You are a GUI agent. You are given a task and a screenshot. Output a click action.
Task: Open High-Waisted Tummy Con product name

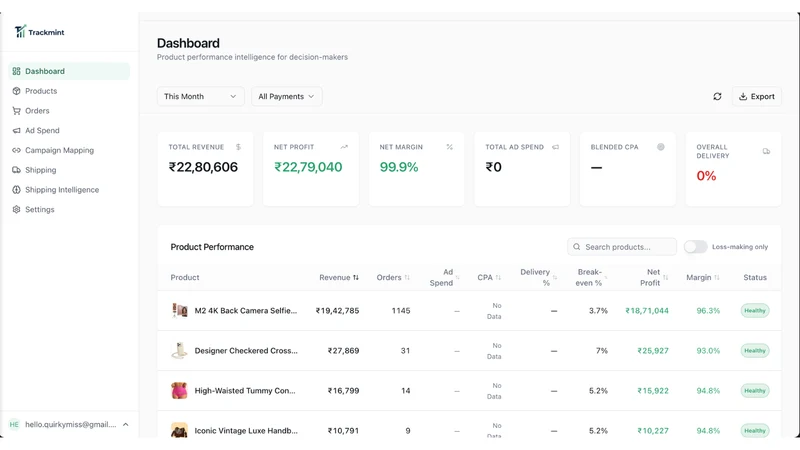pyautogui.click(x=245, y=391)
